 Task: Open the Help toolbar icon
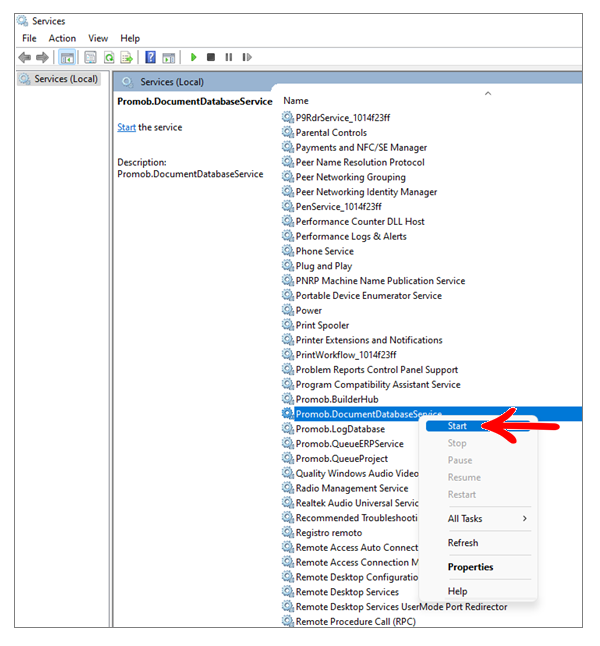pyautogui.click(x=150, y=57)
